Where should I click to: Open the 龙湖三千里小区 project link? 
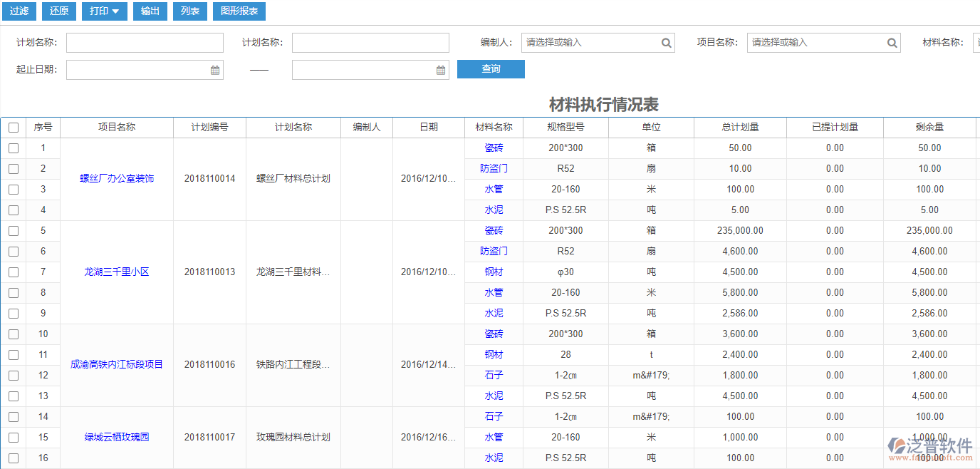coord(117,272)
